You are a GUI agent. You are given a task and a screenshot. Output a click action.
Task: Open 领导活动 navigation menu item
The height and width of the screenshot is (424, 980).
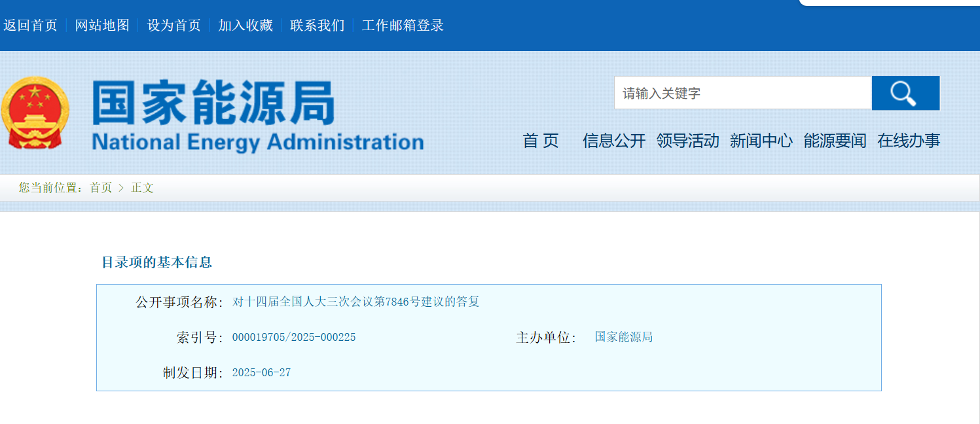[x=687, y=141]
